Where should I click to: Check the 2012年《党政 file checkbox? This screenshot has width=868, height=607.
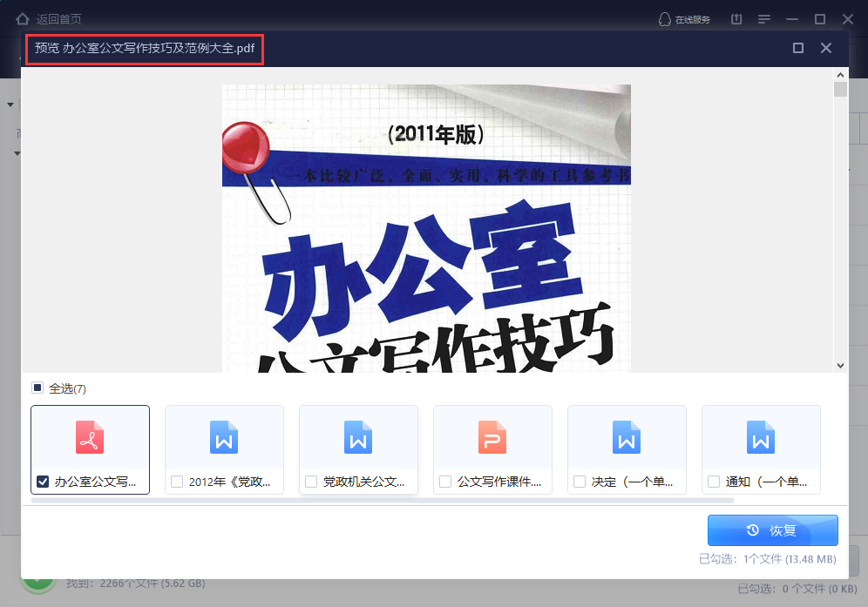(177, 481)
